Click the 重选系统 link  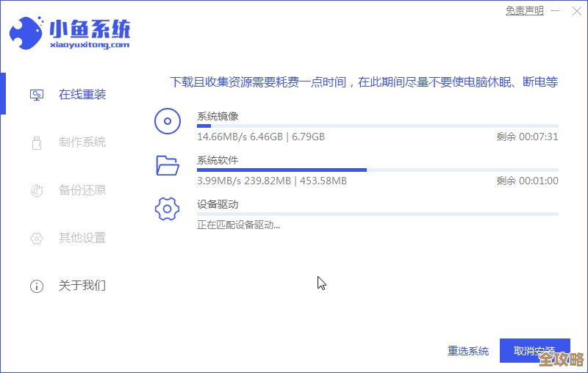pyautogui.click(x=468, y=351)
